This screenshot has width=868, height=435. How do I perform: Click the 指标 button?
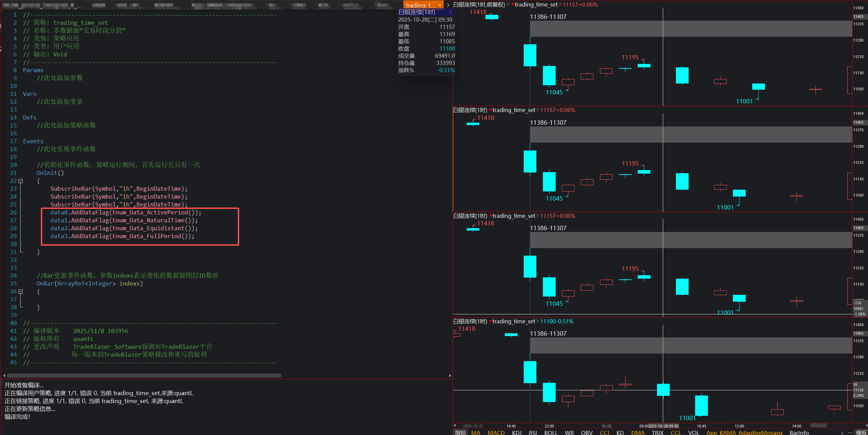tap(460, 433)
